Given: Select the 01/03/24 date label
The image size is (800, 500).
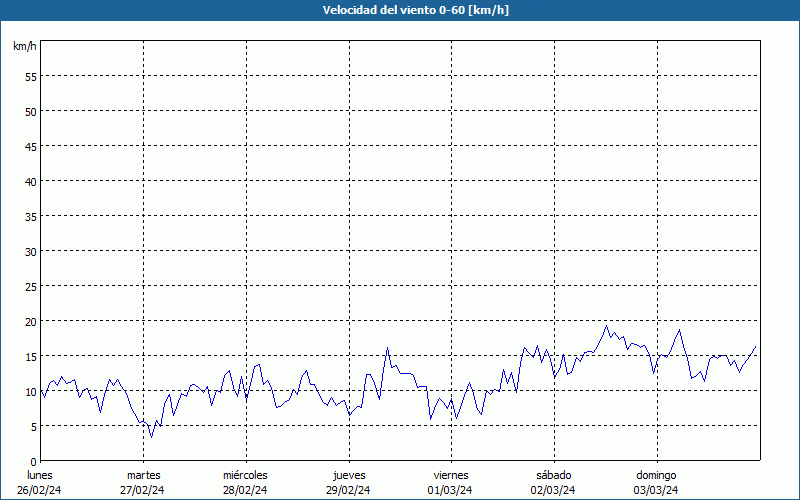Looking at the screenshot, I should point(451,490).
